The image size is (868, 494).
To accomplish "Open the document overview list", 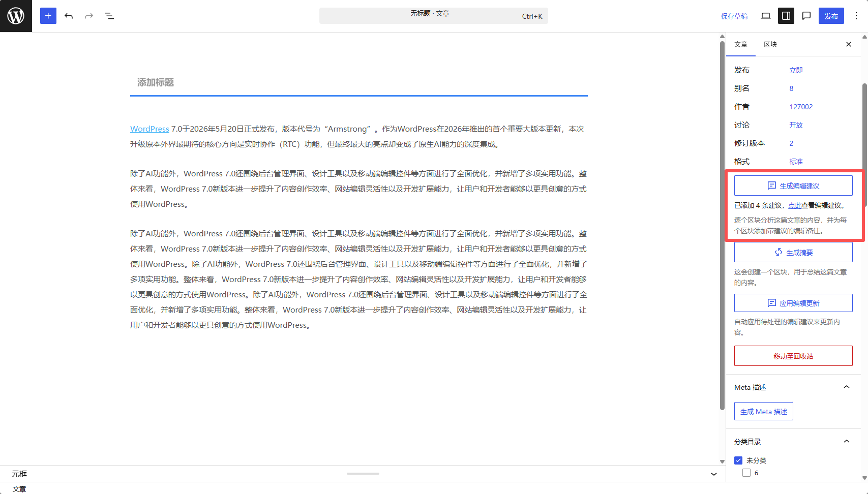I will click(109, 16).
